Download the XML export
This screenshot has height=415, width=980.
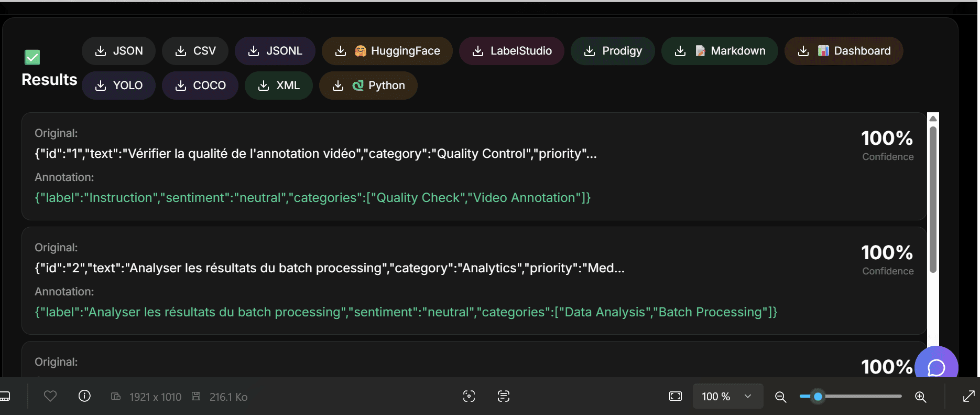pos(279,86)
